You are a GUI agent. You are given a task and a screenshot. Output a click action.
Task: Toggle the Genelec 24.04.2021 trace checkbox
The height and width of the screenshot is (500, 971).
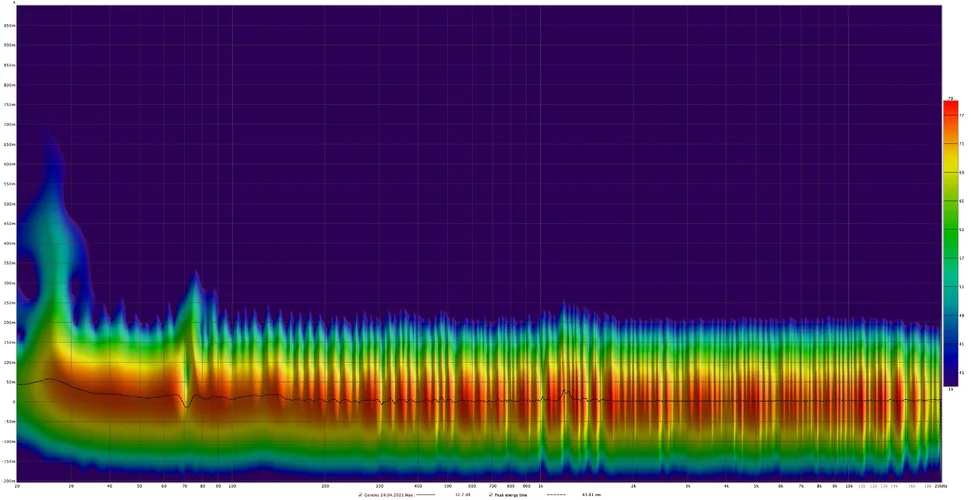tap(360, 494)
